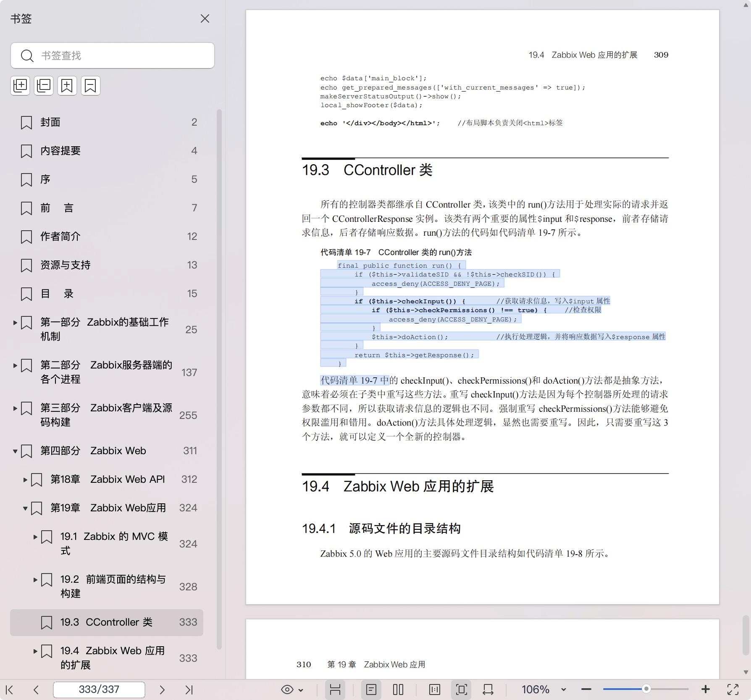The height and width of the screenshot is (700, 751).
Task: Click caption 代码清单 19-7 CController 类的 run()方法
Action: [x=396, y=253]
